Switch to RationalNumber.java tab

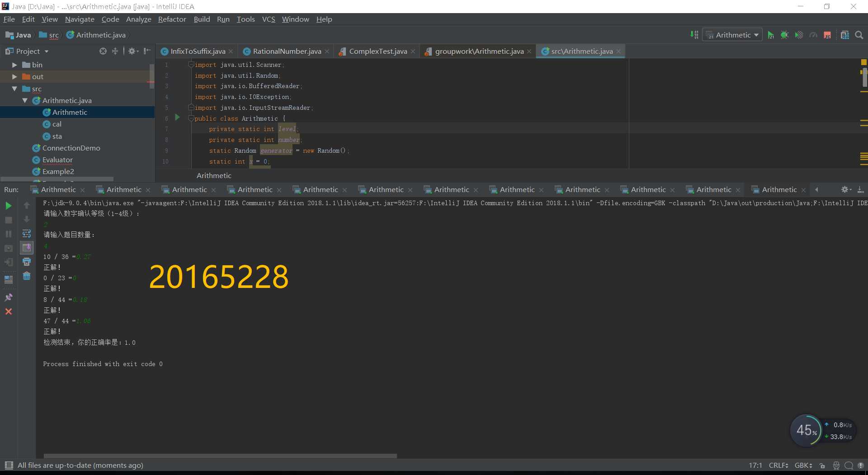pyautogui.click(x=287, y=51)
